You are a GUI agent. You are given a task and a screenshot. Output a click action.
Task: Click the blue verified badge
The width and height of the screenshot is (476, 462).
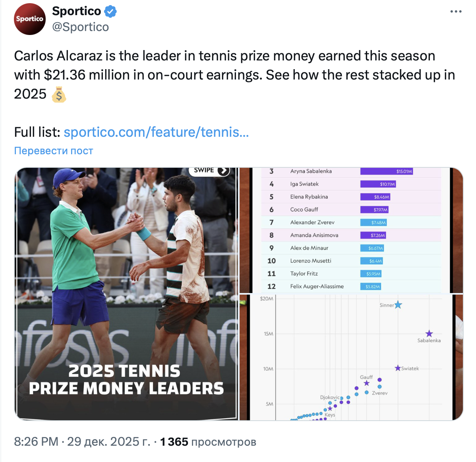pyautogui.click(x=110, y=12)
